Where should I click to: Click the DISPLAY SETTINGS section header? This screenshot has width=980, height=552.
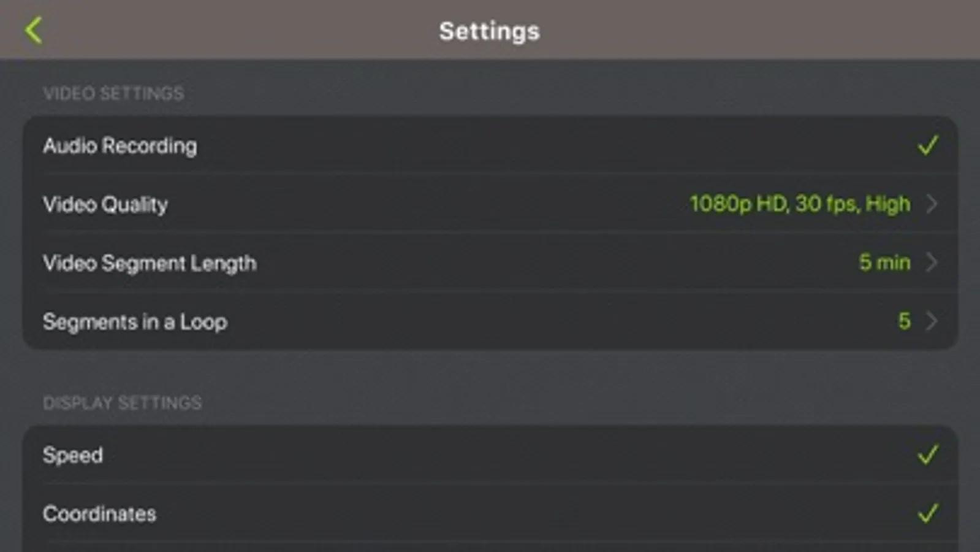pyautogui.click(x=122, y=403)
